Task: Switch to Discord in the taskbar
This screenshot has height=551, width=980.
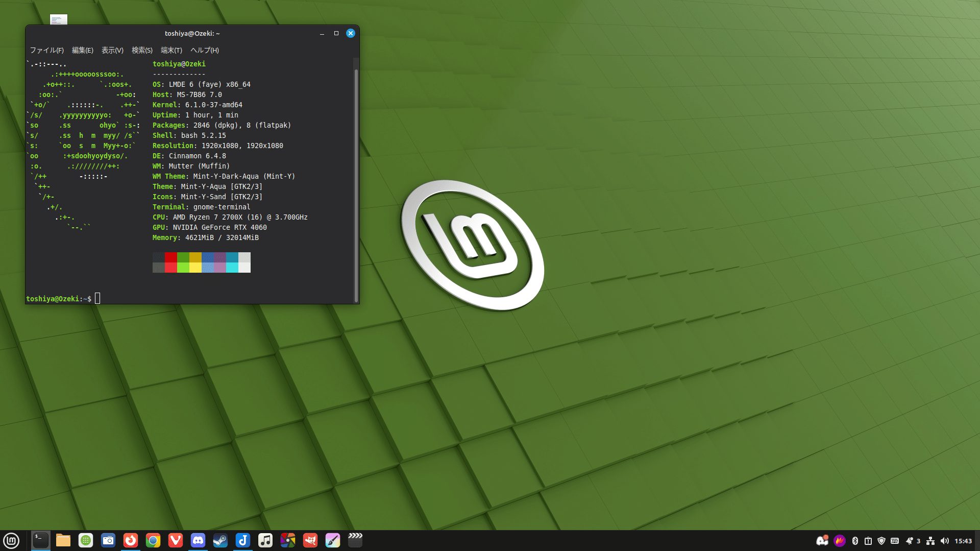Action: coord(198,540)
